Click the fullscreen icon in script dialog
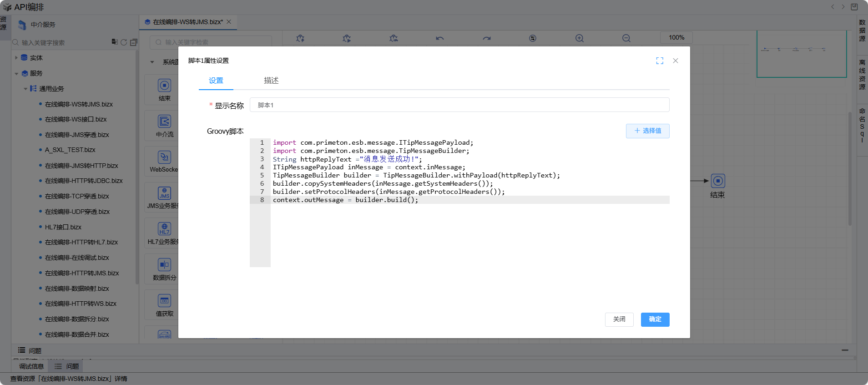The image size is (868, 385). (x=660, y=61)
